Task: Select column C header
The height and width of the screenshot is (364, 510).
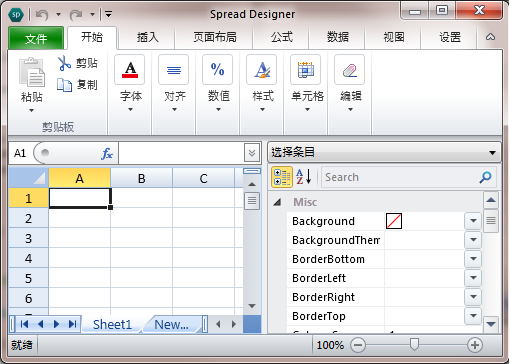Action: pyautogui.click(x=204, y=179)
